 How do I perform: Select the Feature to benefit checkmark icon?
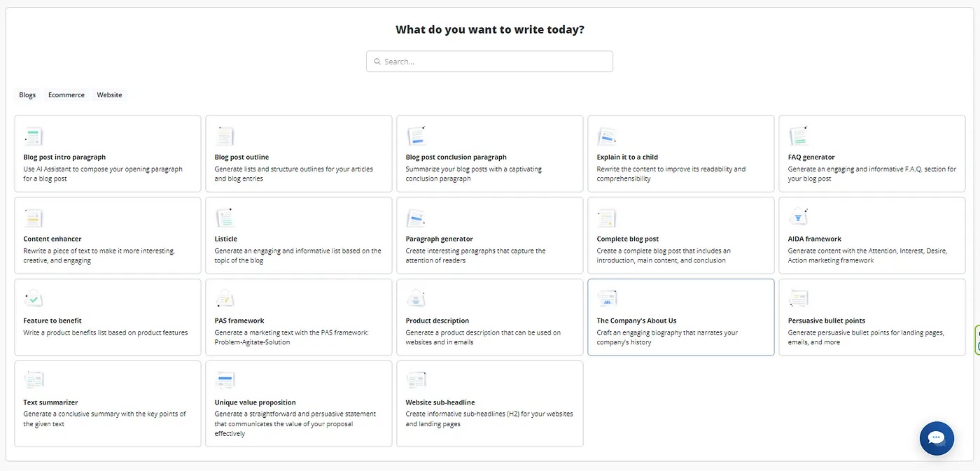(x=33, y=300)
